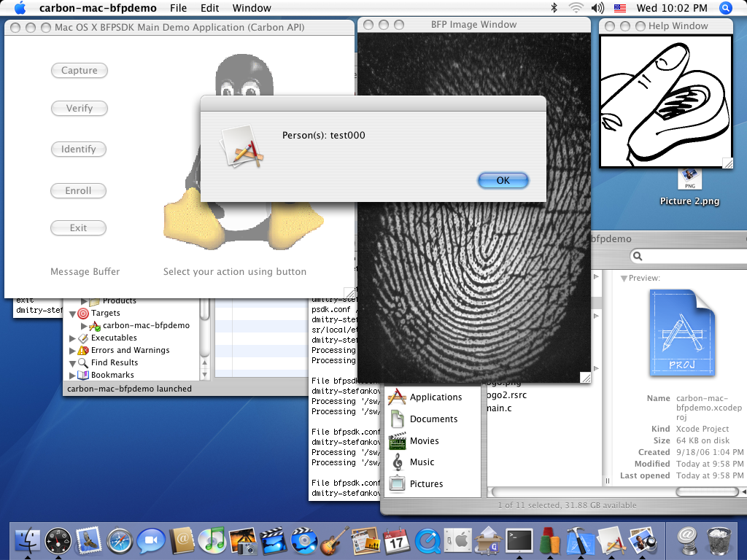Click the Identify button
The image size is (747, 560).
tap(79, 149)
